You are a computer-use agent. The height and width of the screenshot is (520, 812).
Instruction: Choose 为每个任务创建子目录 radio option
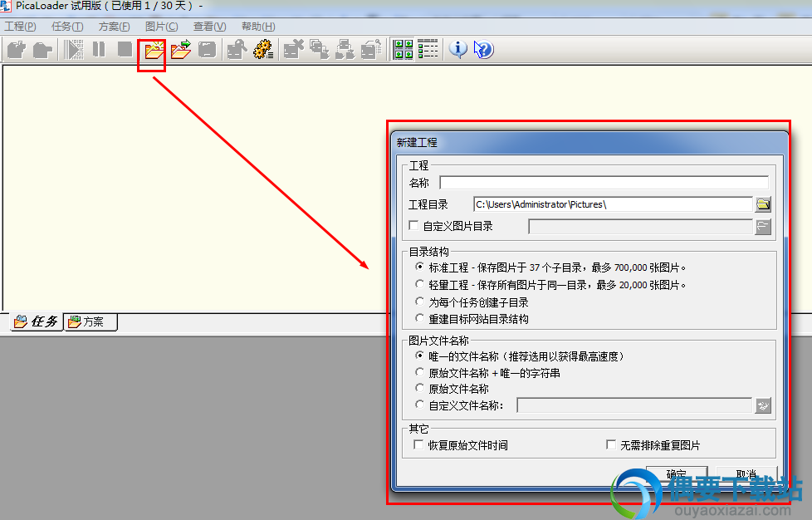419,302
